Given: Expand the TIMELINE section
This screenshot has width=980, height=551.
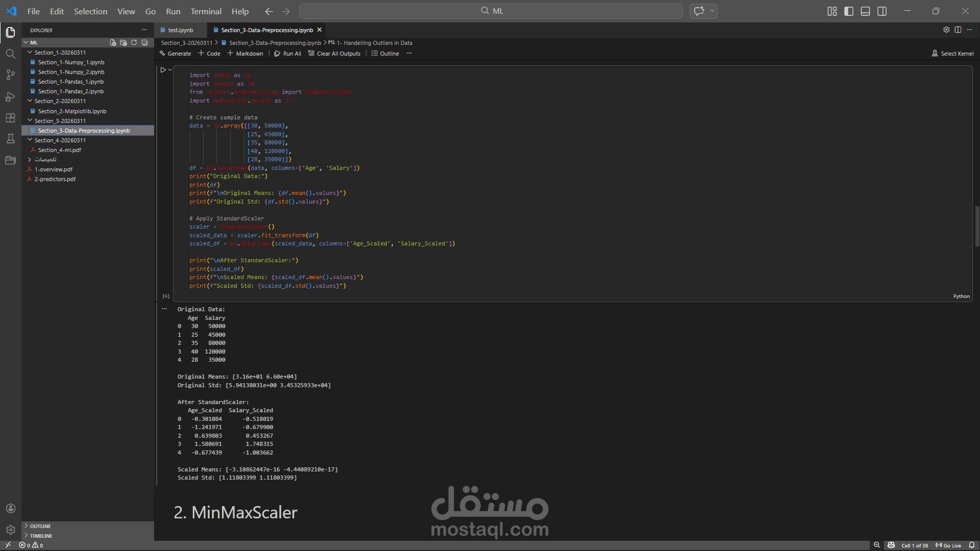Looking at the screenshot, I should 41,536.
